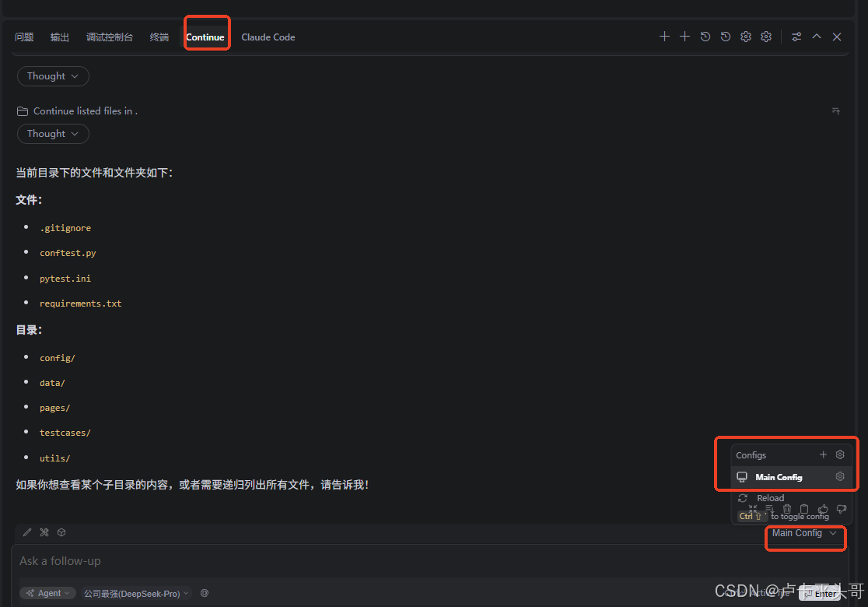Expand the Thought block below 'Continue listed files'
868x607 pixels.
53,134
